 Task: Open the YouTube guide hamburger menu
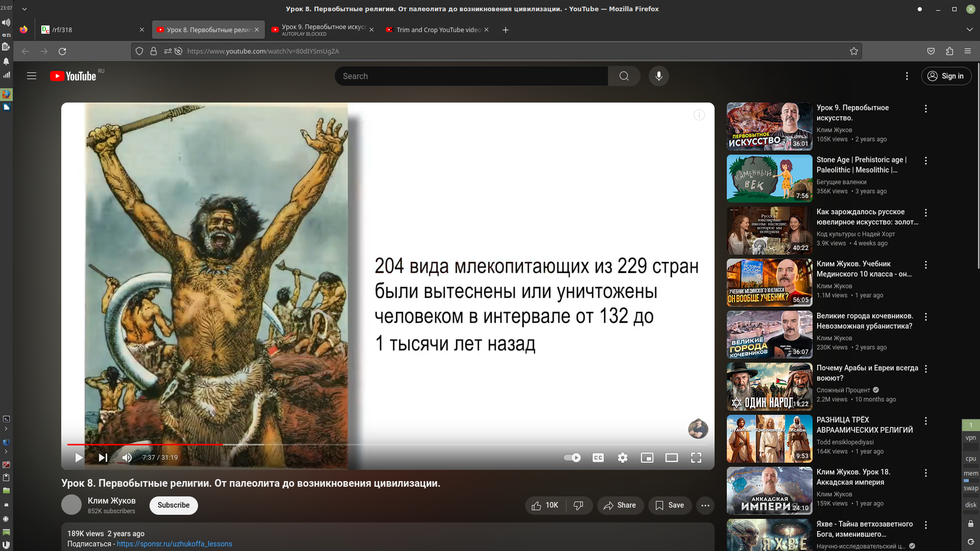pyautogui.click(x=32, y=76)
